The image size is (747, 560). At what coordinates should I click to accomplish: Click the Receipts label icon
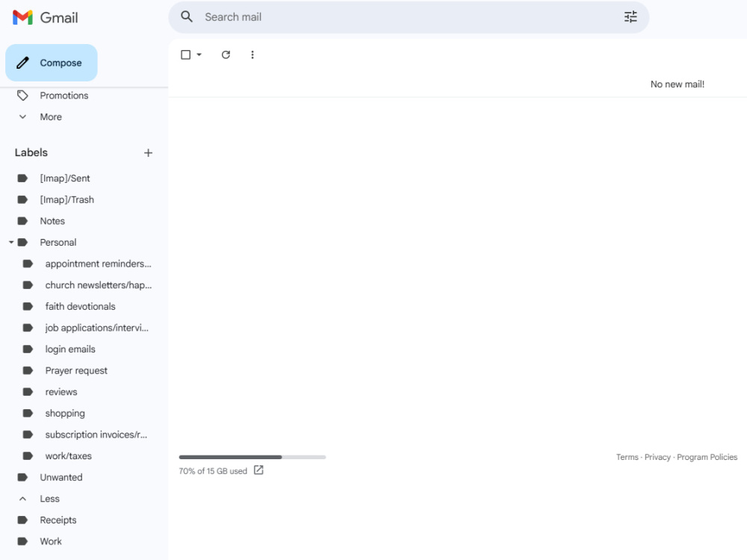[22, 520]
